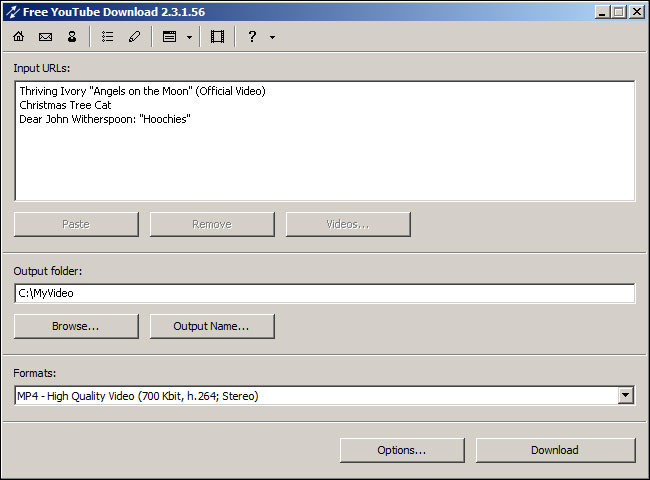Open the Output Name... dialog
650x480 pixels.
click(x=212, y=326)
